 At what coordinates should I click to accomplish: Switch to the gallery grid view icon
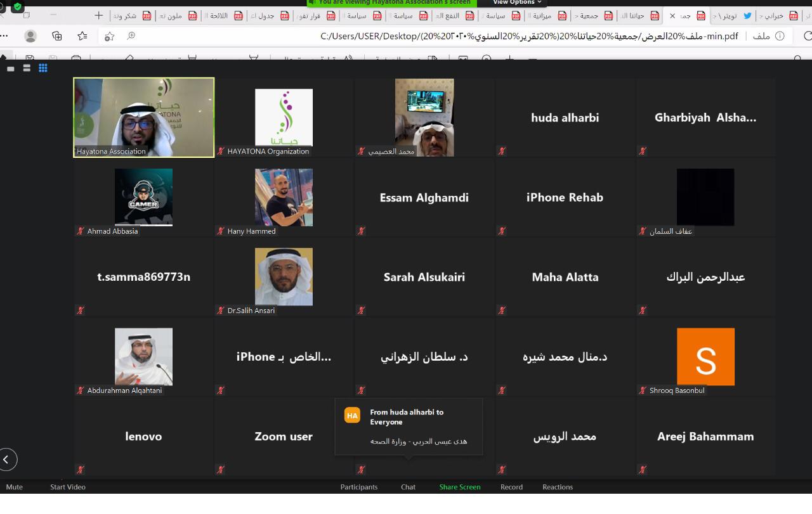(x=43, y=68)
